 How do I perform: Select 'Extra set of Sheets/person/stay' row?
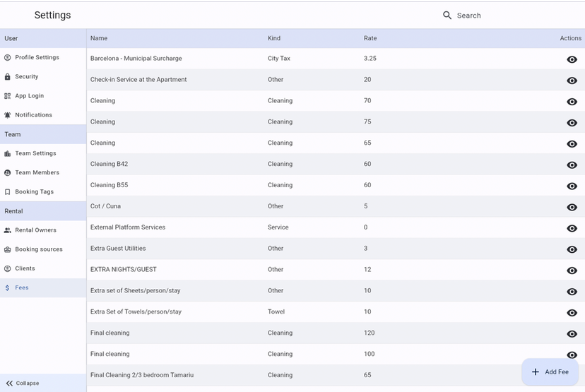click(336, 290)
